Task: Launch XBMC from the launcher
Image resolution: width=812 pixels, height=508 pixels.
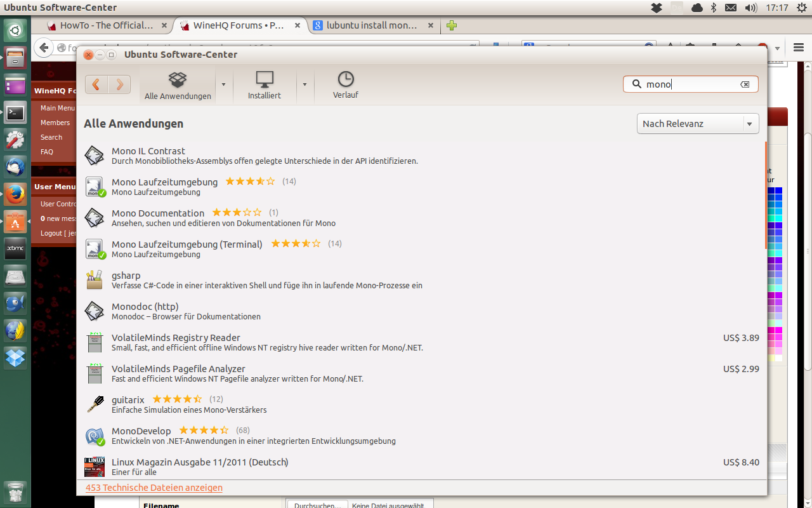Action: (15, 249)
